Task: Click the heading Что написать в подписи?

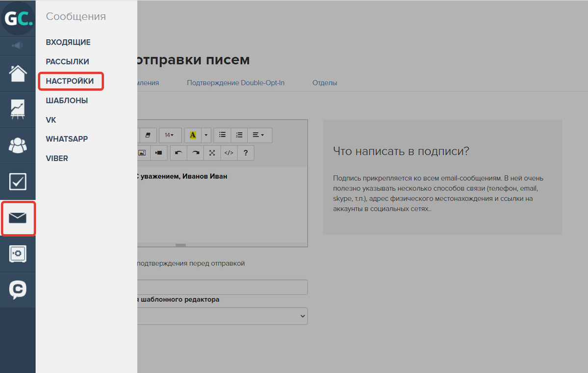Action: (x=401, y=151)
